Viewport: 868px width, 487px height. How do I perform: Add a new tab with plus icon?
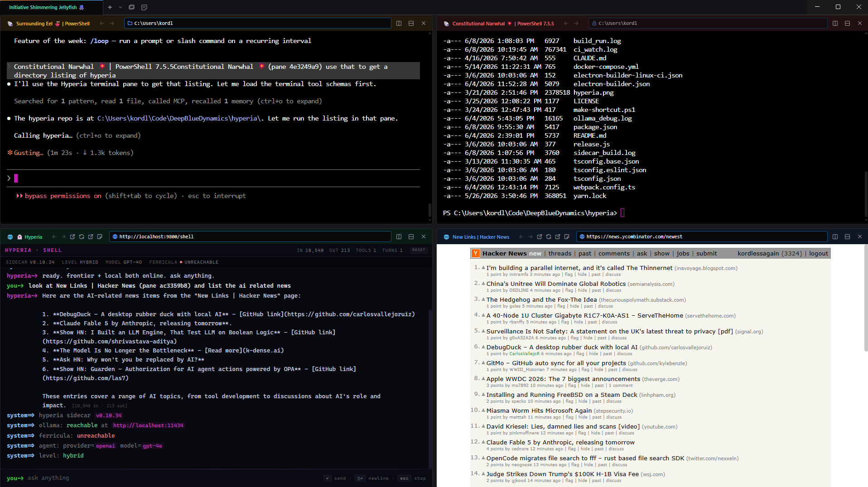(x=110, y=7)
